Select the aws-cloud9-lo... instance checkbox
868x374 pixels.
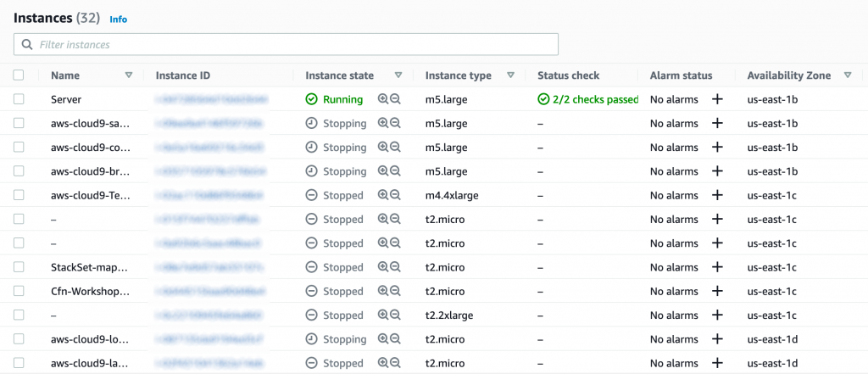(x=19, y=339)
